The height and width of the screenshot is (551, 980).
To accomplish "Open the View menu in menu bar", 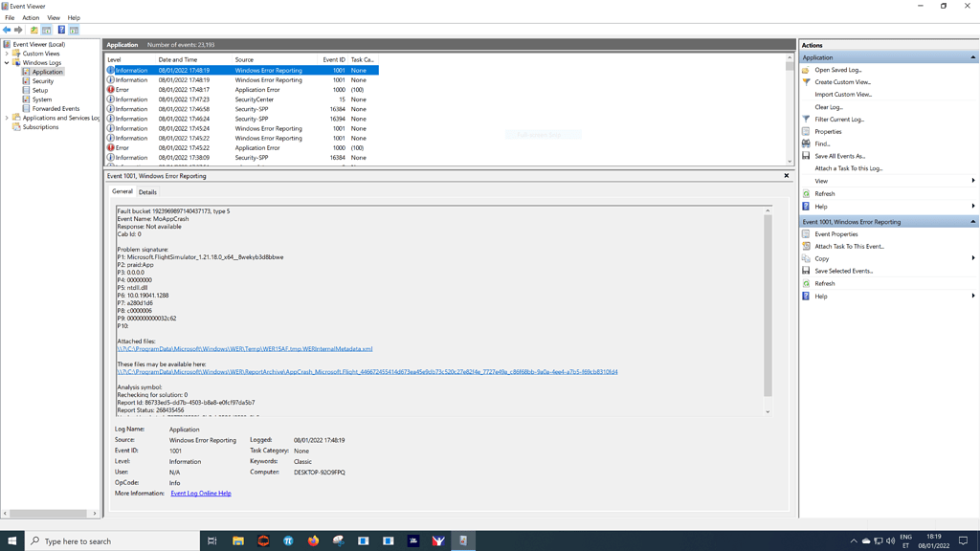I will [x=54, y=17].
